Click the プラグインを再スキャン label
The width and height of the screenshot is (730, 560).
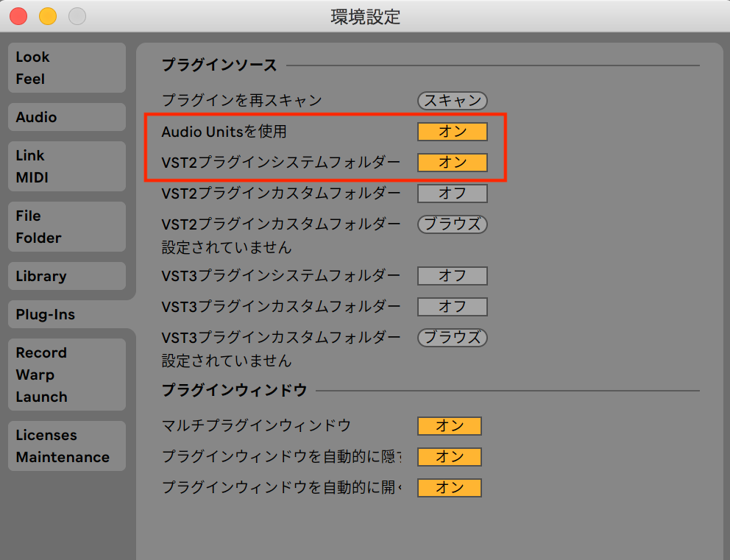coord(241,101)
